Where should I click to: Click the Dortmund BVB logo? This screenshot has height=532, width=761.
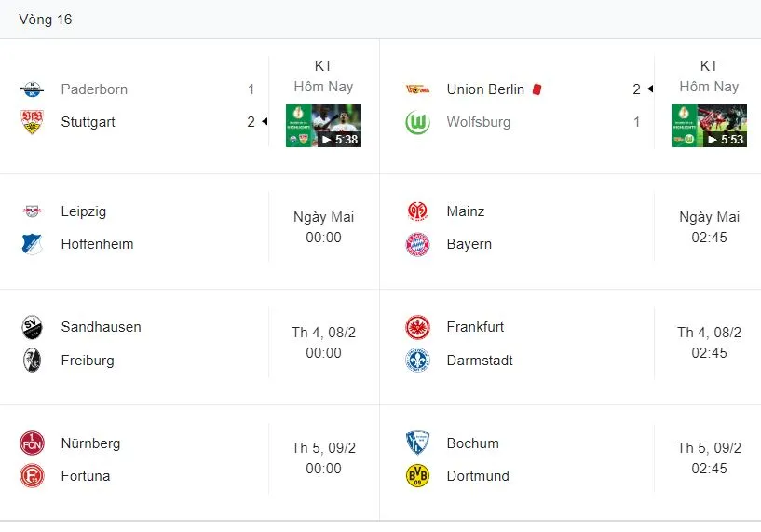tap(417, 476)
